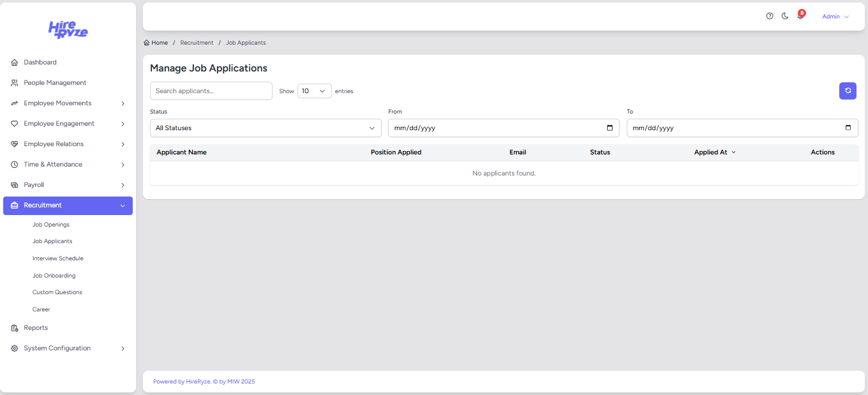This screenshot has height=395, width=868.
Task: Click the HireRyze logo
Action: click(x=68, y=29)
